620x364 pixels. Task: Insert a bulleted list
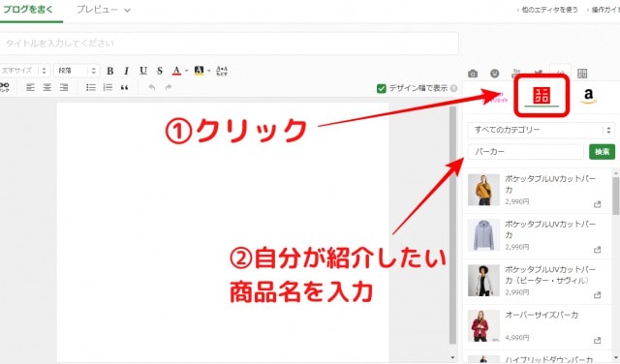coord(91,87)
